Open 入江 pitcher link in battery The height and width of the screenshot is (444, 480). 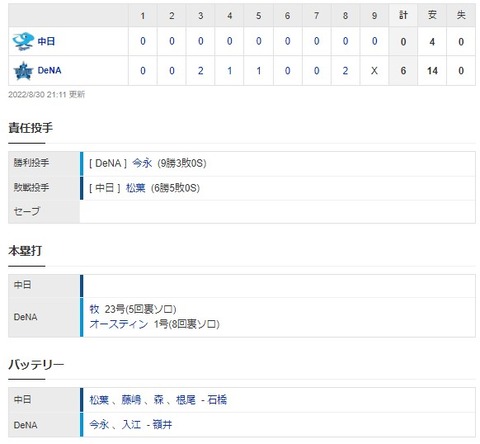coord(131,425)
